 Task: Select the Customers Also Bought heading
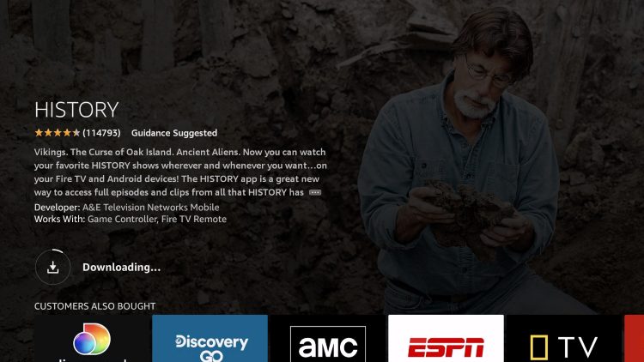click(94, 306)
